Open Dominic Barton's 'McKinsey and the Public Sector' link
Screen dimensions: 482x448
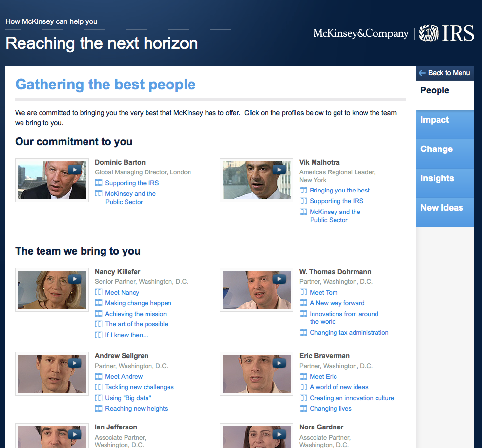pos(130,198)
